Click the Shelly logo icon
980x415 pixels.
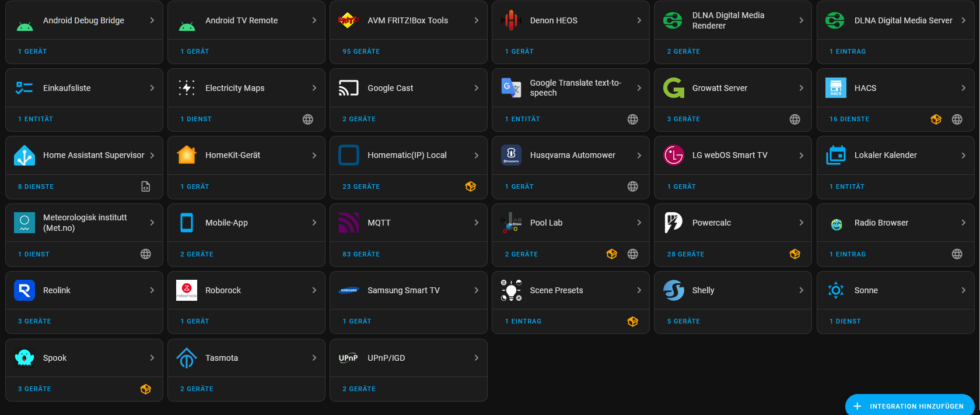[x=673, y=290]
